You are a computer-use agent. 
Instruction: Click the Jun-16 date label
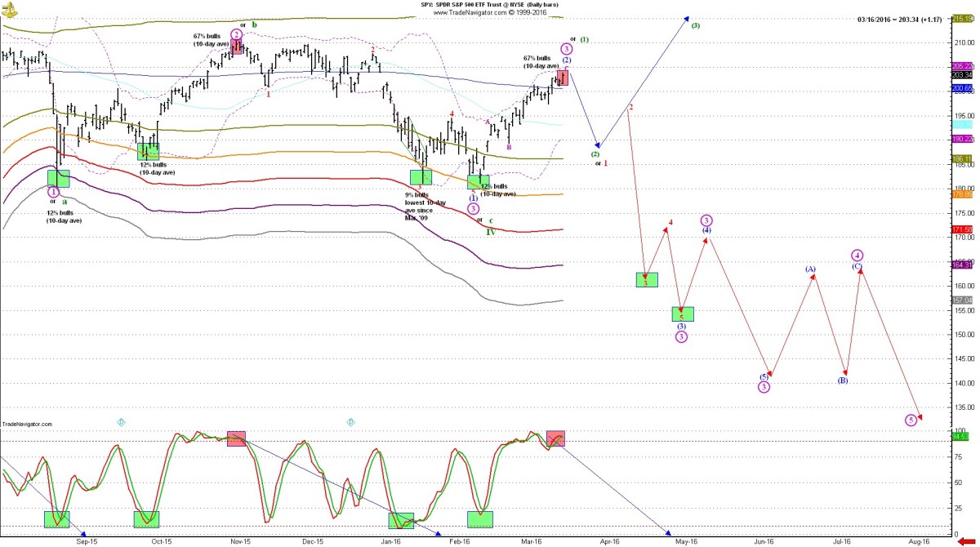point(764,540)
